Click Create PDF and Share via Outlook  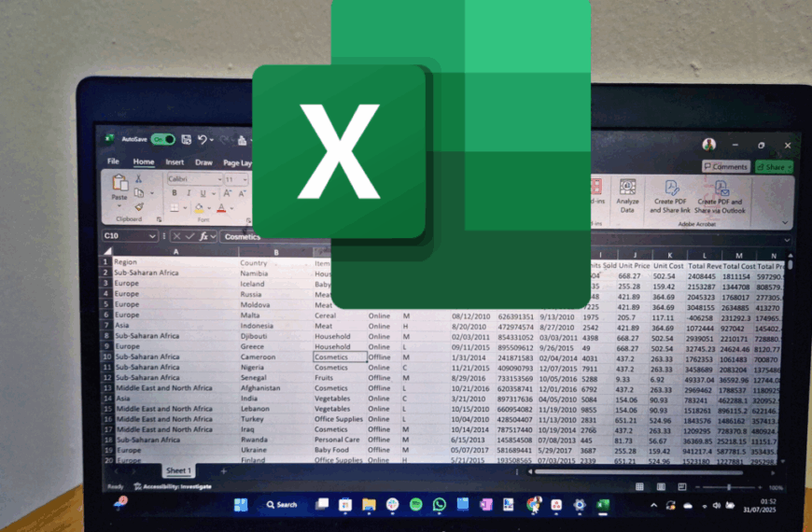click(x=720, y=197)
